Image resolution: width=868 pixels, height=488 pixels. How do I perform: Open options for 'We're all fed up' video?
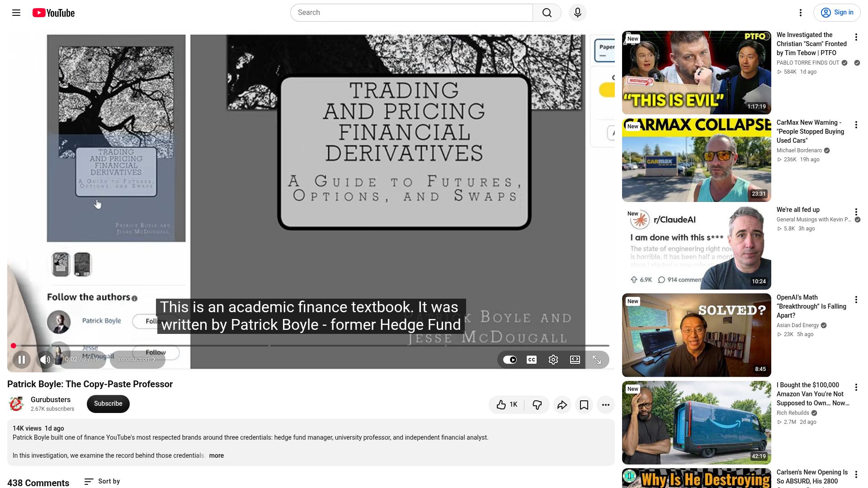tap(856, 212)
